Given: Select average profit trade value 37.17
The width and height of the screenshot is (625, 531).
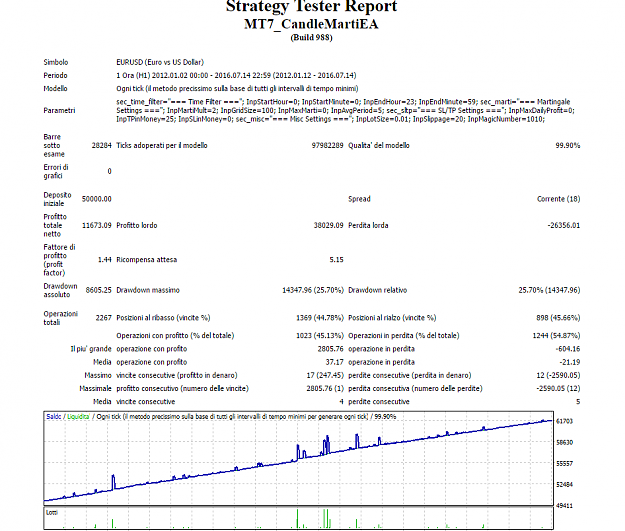Looking at the screenshot, I should [x=334, y=362].
